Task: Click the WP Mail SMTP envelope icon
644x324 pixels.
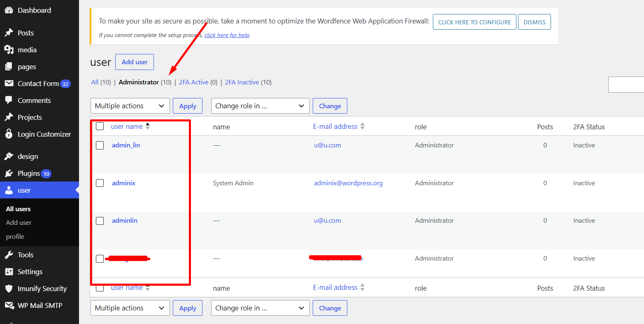Action: [x=9, y=305]
